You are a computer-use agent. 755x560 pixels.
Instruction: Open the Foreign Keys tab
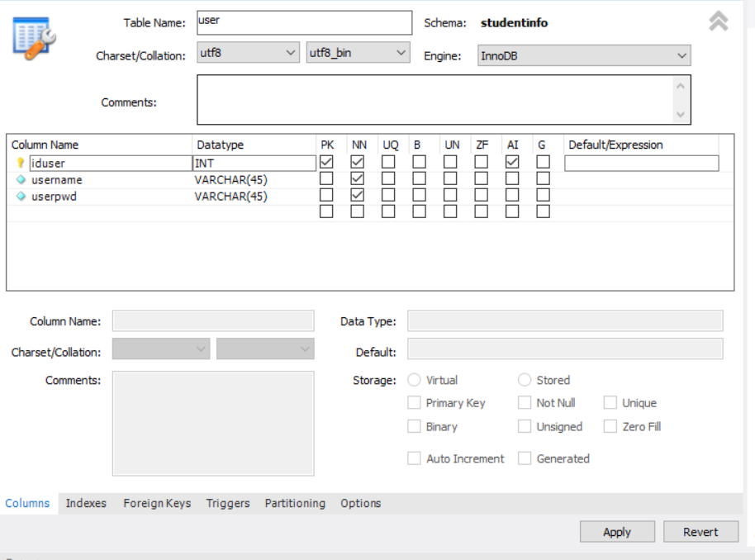click(157, 503)
